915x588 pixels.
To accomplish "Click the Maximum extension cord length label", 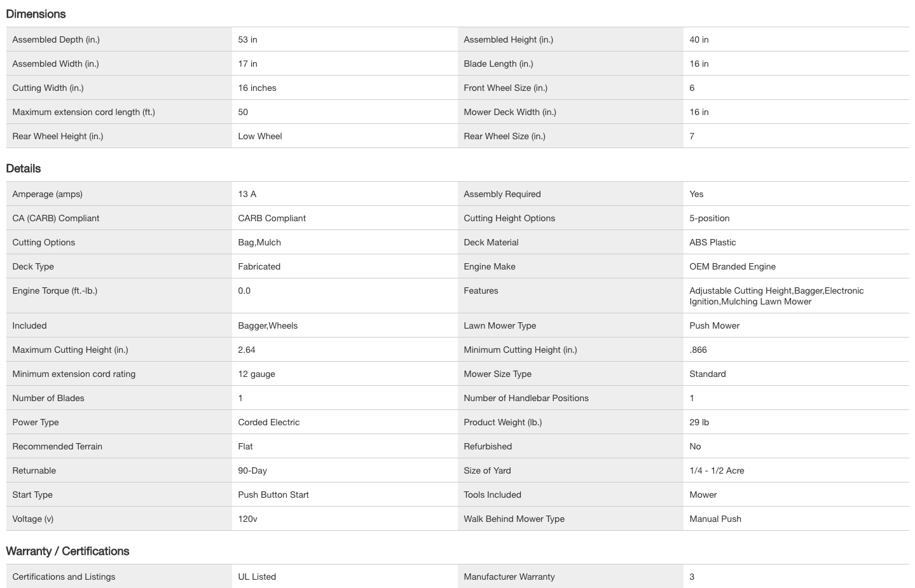I will point(83,112).
